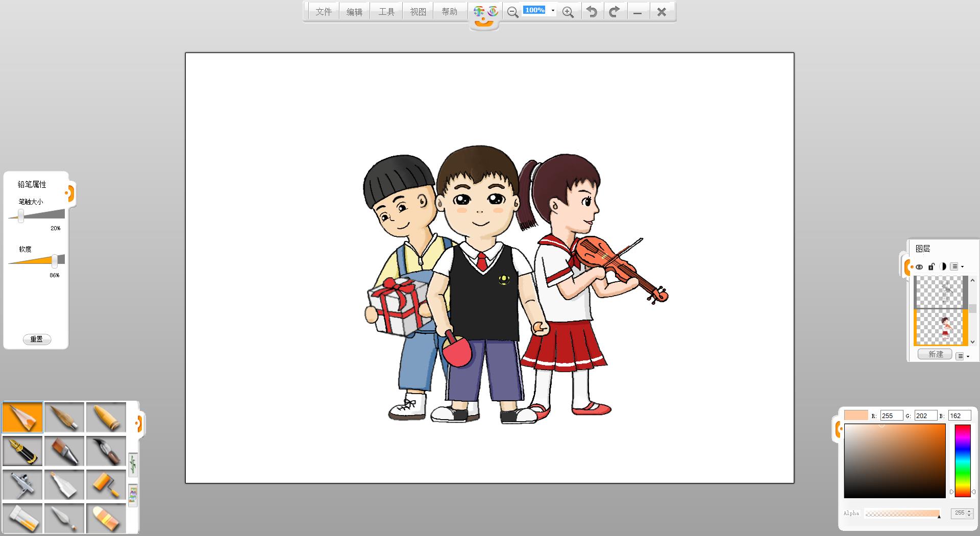Select the fountain pen nib tool

point(23,451)
